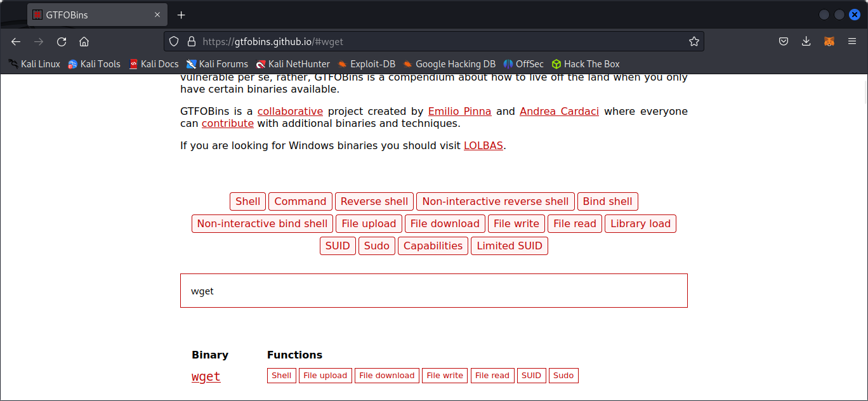Toggle the Reverse shell filter

click(x=374, y=202)
